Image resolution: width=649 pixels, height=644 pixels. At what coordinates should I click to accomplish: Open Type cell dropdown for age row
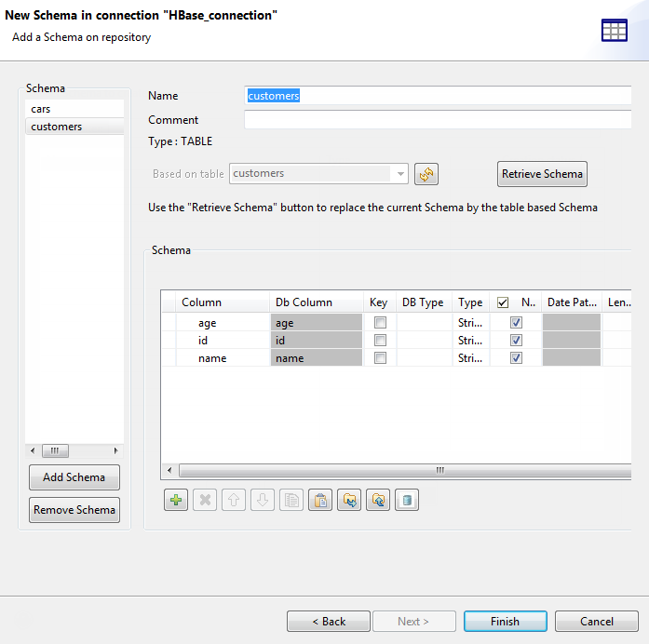pyautogui.click(x=470, y=323)
